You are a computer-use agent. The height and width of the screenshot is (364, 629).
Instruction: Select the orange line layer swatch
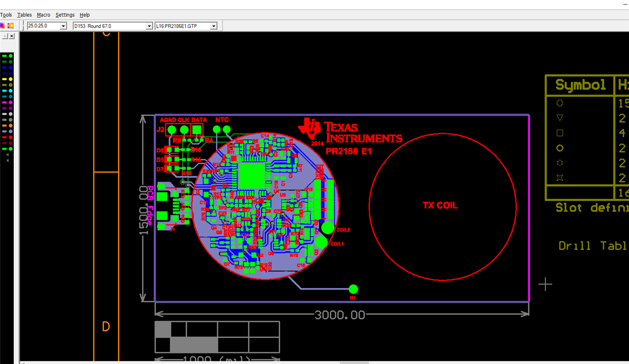coord(4,126)
